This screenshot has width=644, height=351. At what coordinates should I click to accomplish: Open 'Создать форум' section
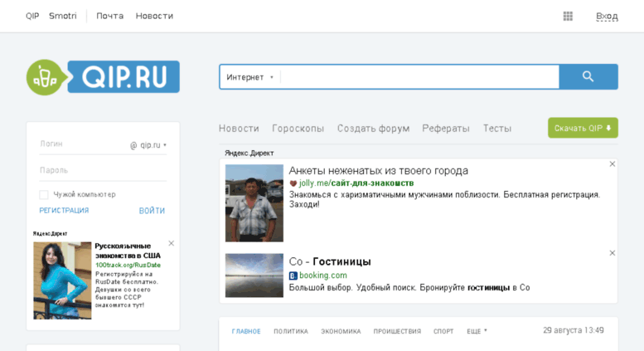click(373, 129)
